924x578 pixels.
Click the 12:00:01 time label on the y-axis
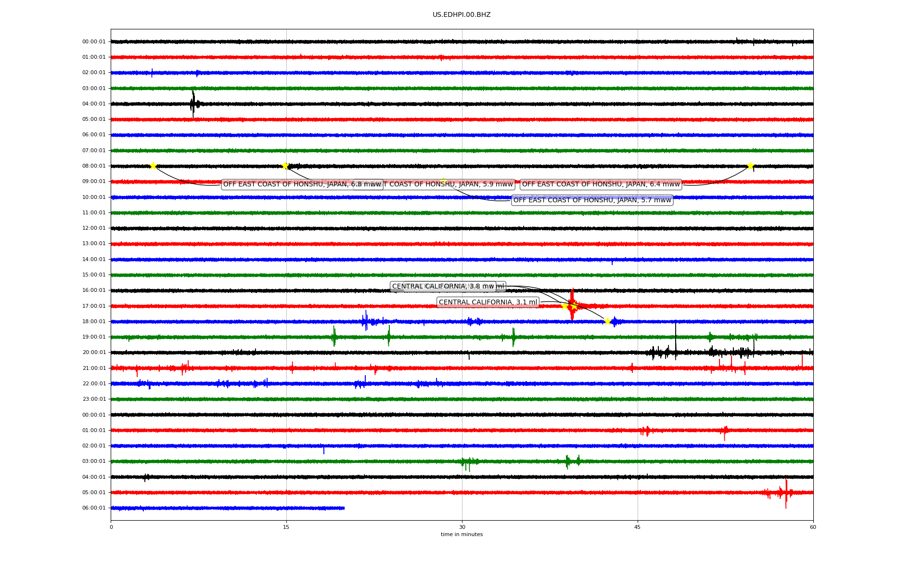tap(94, 228)
